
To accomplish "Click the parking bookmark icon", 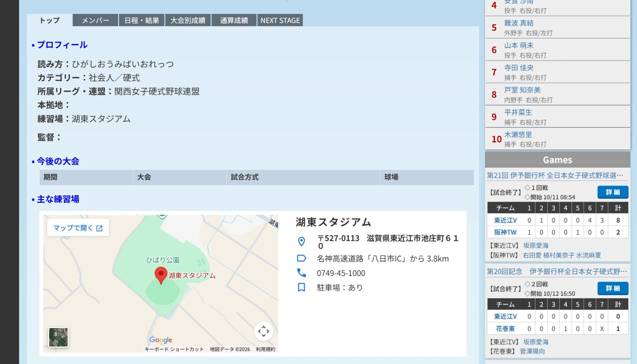I will [x=301, y=287].
